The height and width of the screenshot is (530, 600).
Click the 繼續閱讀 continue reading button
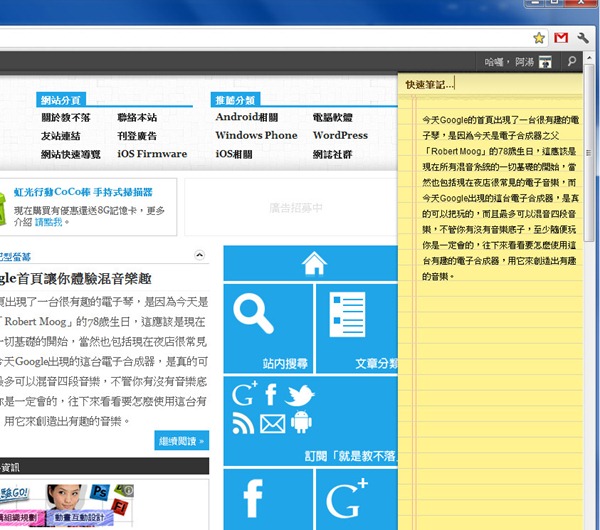coord(182,440)
